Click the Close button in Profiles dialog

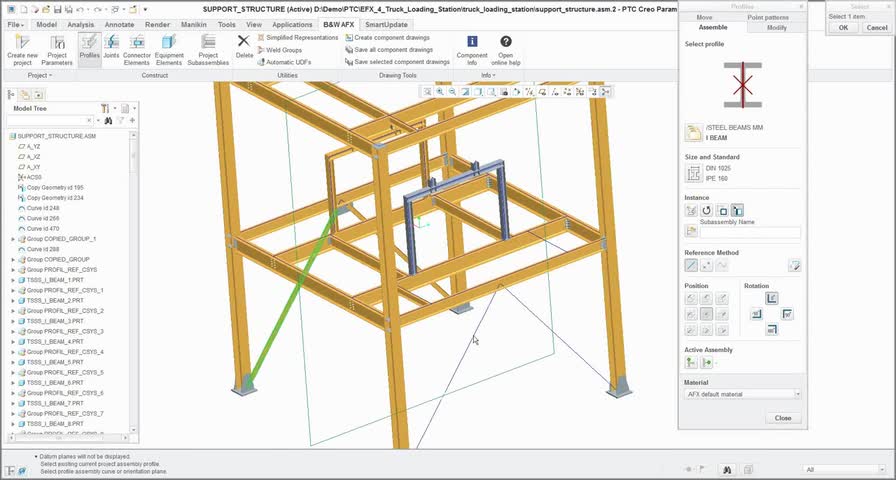point(783,418)
